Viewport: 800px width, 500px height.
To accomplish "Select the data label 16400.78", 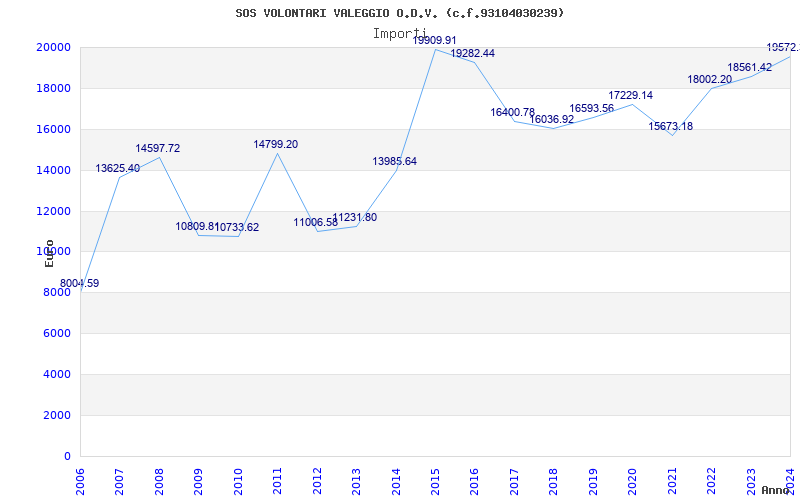I will pyautogui.click(x=513, y=112).
